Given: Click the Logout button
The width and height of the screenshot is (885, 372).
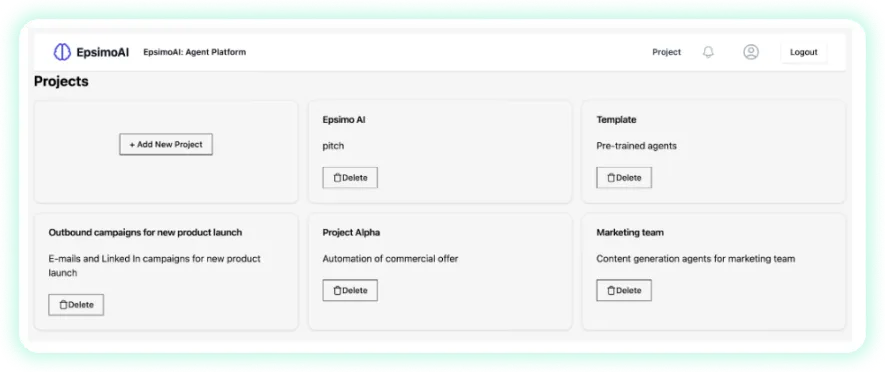Looking at the screenshot, I should (x=804, y=52).
